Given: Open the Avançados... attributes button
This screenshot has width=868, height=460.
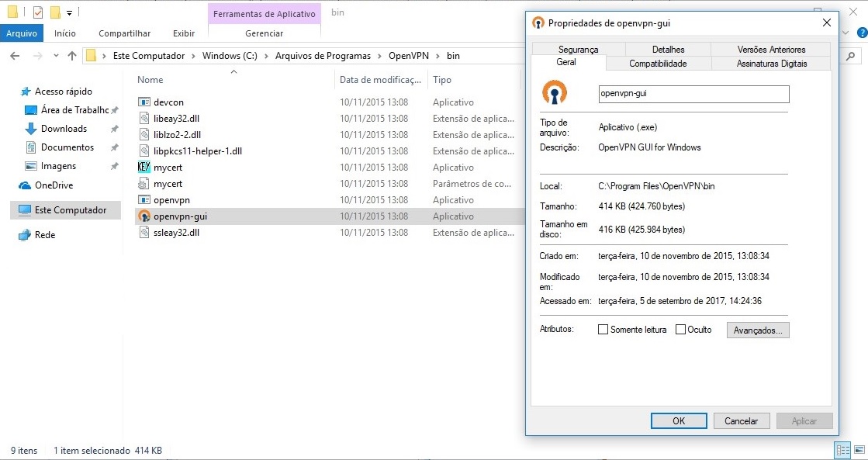Looking at the screenshot, I should click(758, 330).
